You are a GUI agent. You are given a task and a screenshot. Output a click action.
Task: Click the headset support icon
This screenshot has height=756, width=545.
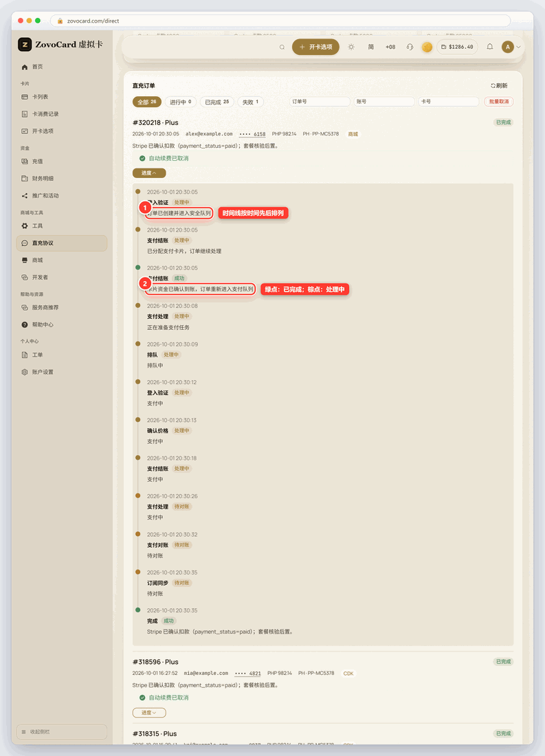(x=410, y=47)
